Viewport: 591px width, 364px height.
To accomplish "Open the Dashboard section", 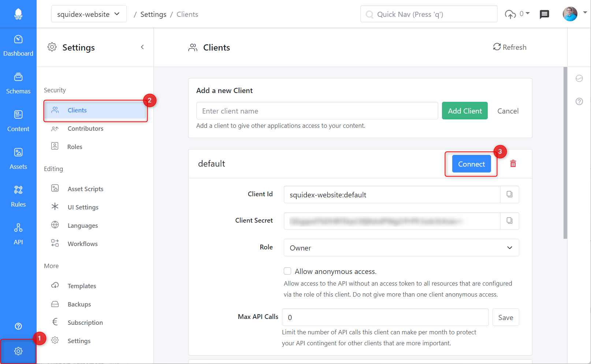I will click(18, 46).
